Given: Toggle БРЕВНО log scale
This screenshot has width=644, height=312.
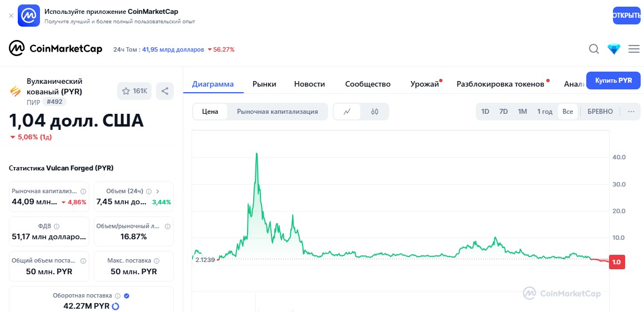Looking at the screenshot, I should [600, 111].
